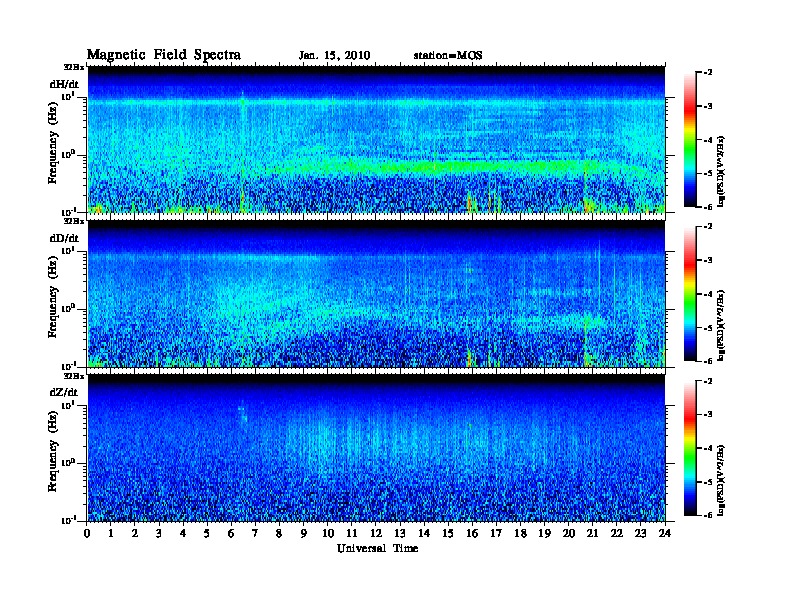
Task: Click hour tick label "23" on time axis
Action: pos(640,533)
